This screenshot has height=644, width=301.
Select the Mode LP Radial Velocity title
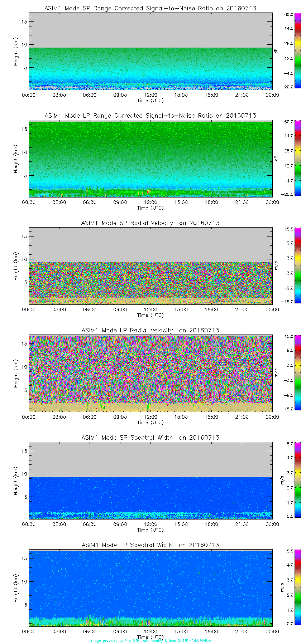coord(150,330)
